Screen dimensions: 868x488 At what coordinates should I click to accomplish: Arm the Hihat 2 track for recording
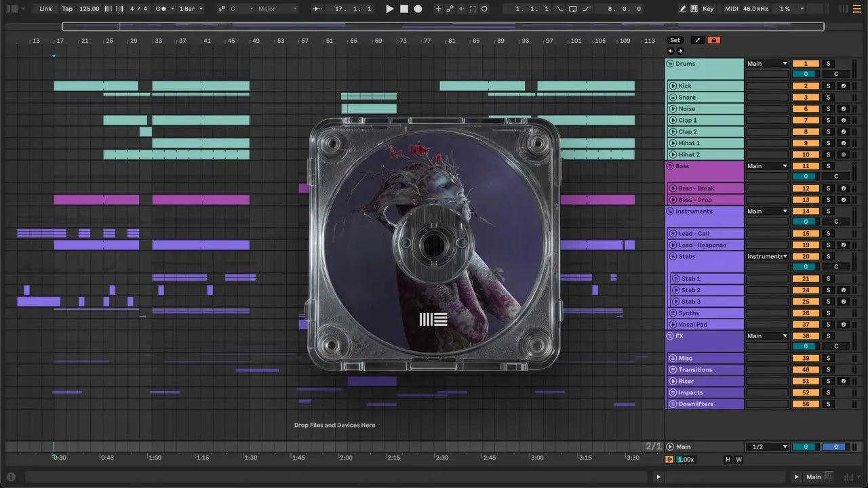843,155
